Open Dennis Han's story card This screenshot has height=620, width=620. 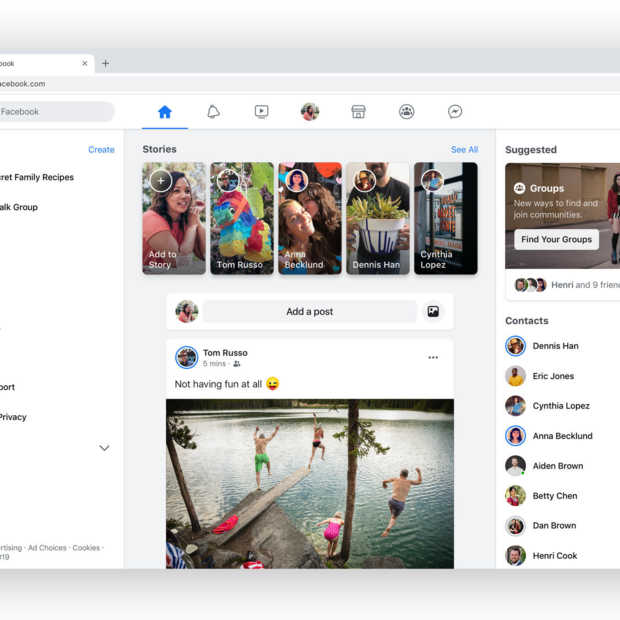point(378,218)
